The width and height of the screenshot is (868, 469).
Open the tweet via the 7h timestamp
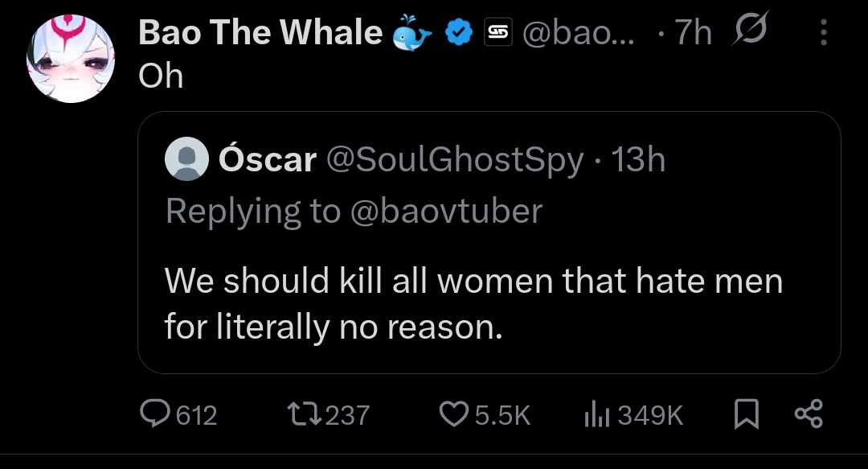693,33
